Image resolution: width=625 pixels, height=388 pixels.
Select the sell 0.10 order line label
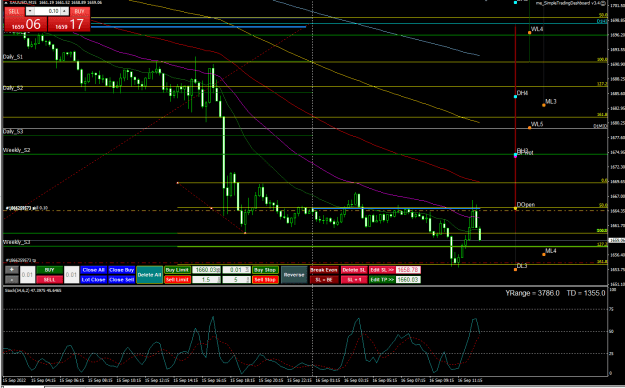tap(27, 208)
